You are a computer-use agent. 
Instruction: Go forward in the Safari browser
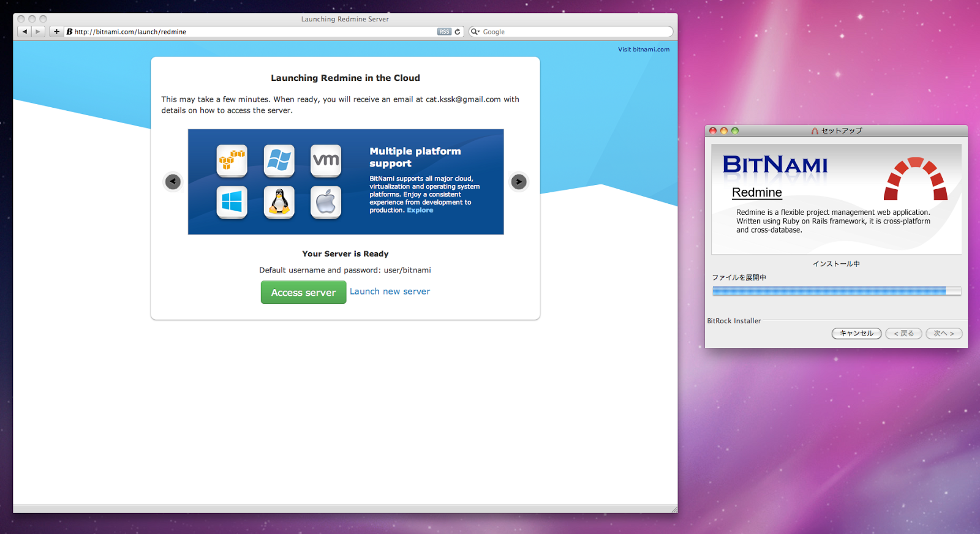click(x=38, y=32)
